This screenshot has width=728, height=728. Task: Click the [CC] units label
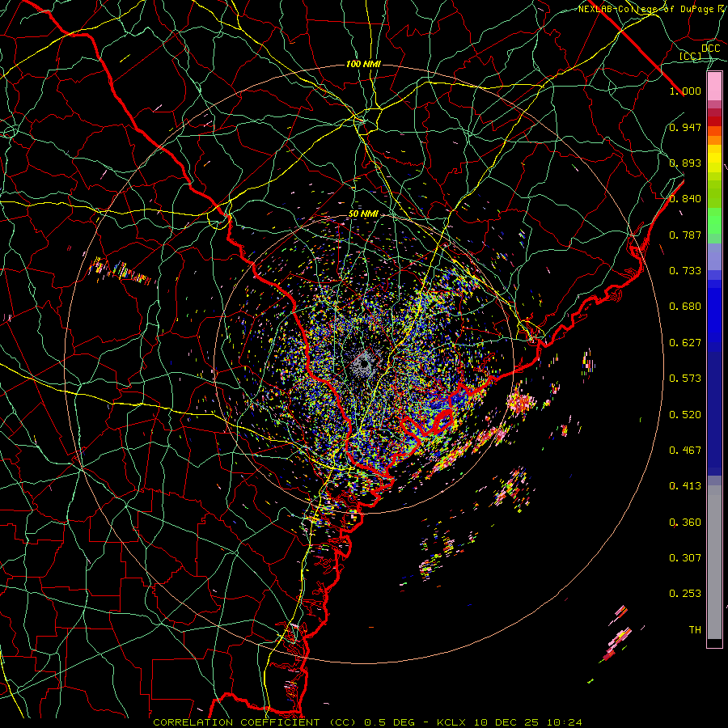click(691, 56)
